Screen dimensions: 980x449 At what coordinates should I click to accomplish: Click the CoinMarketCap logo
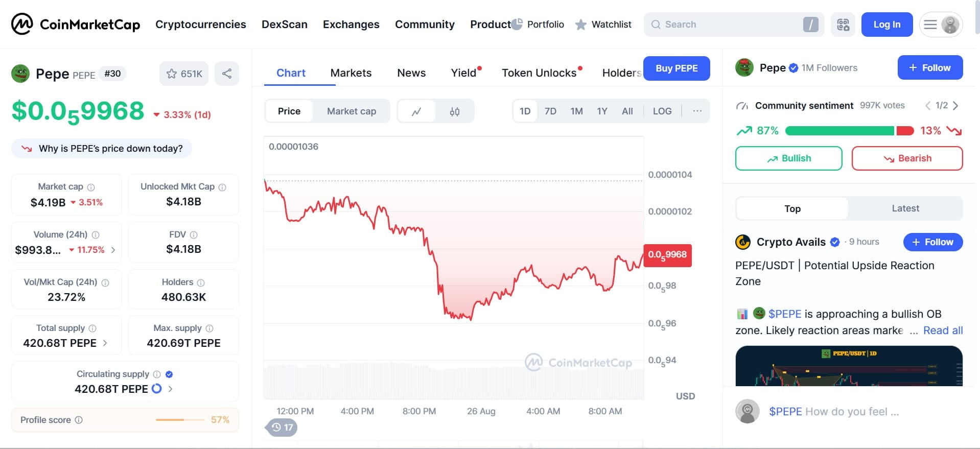pos(76,24)
